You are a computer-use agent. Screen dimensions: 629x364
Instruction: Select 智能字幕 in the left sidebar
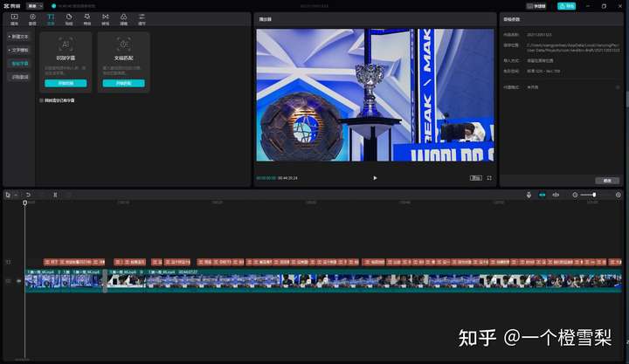(19, 64)
